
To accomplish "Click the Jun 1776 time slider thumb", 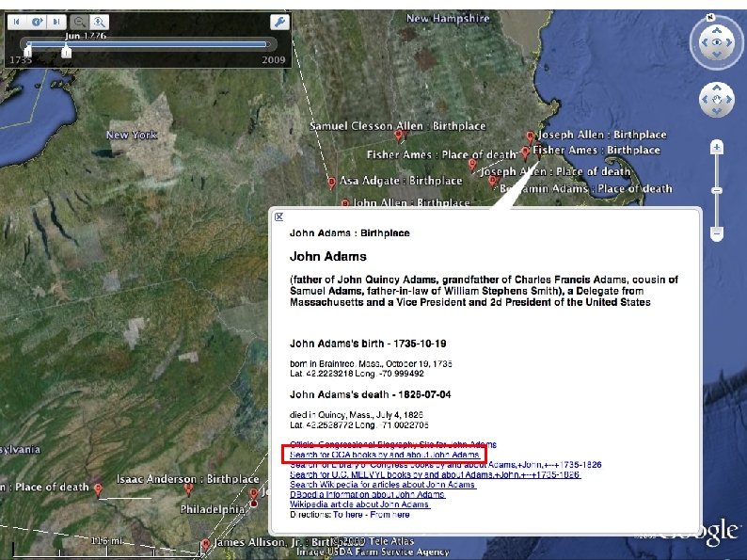I will coord(67,51).
